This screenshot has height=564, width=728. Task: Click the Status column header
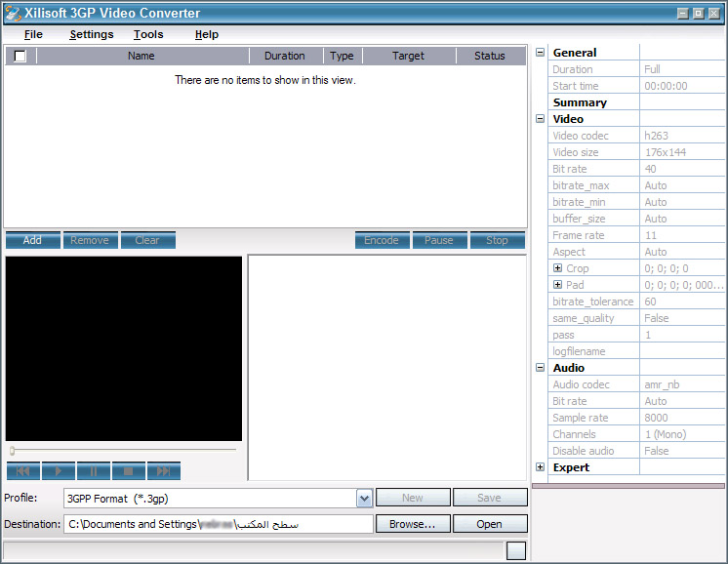click(x=490, y=57)
